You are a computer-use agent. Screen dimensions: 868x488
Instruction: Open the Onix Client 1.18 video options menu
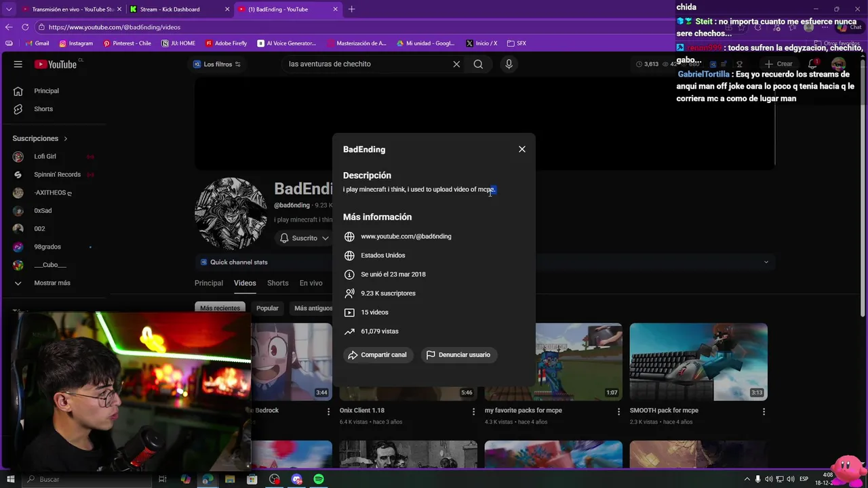pyautogui.click(x=473, y=411)
